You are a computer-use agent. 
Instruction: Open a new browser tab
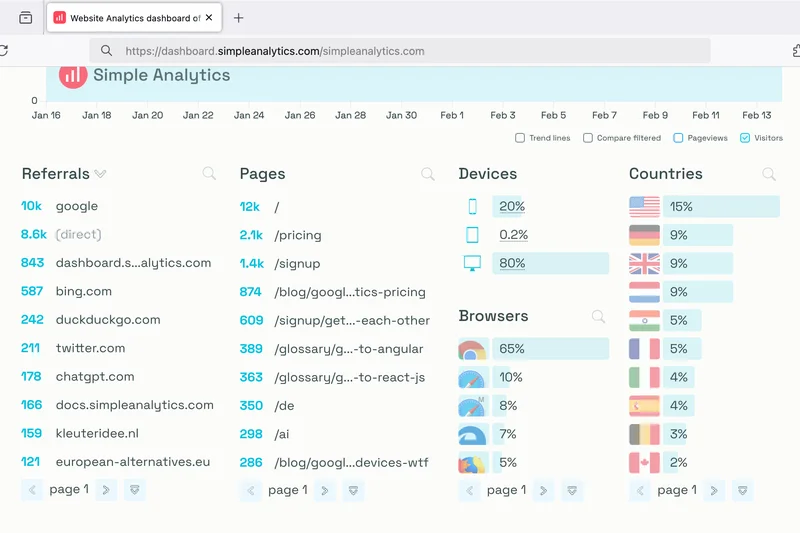click(x=238, y=18)
